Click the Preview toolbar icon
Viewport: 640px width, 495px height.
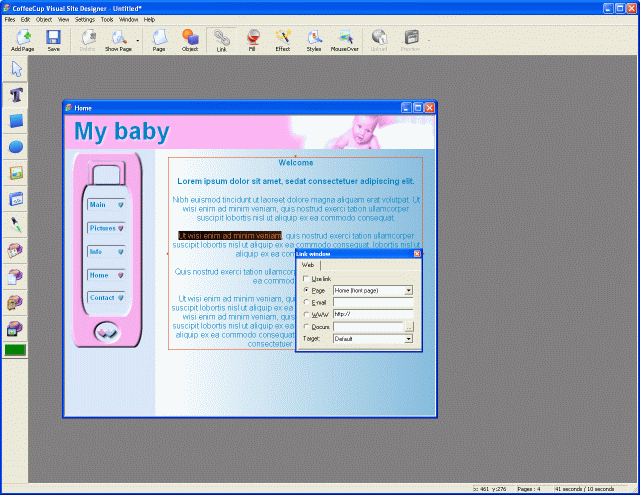pyautogui.click(x=410, y=40)
